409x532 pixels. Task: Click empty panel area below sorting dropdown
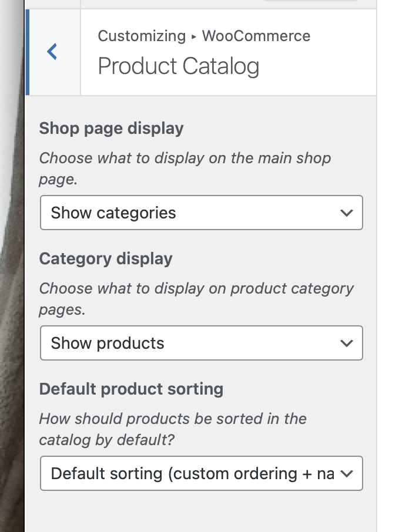point(201,512)
